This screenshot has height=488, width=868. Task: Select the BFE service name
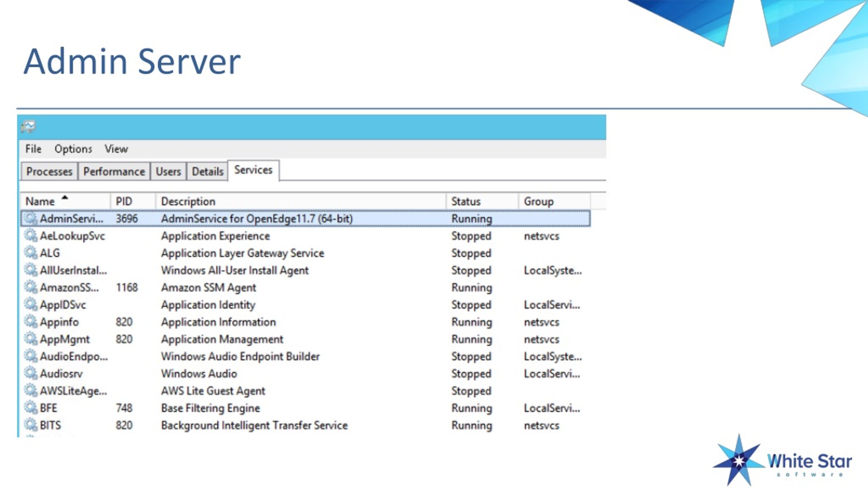click(x=48, y=408)
